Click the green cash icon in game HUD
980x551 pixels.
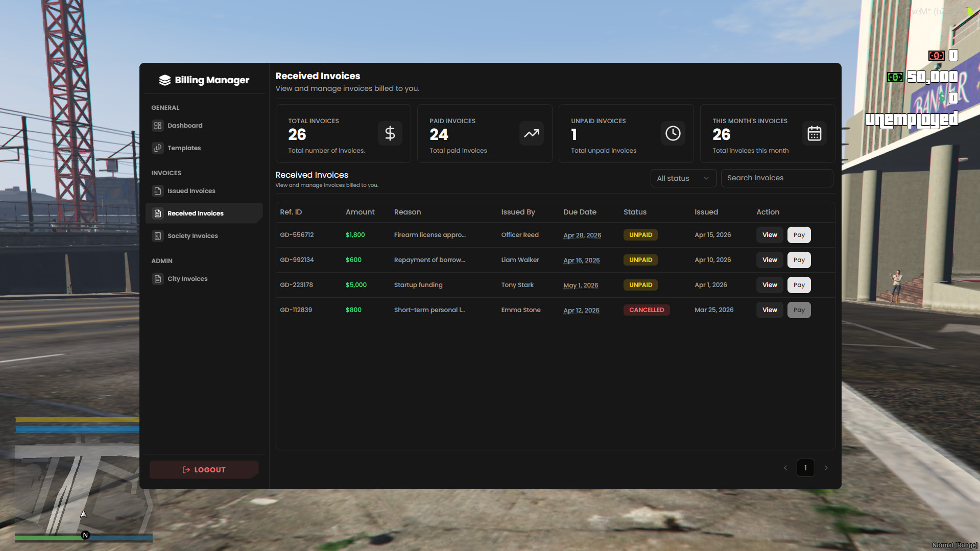coord(895,77)
